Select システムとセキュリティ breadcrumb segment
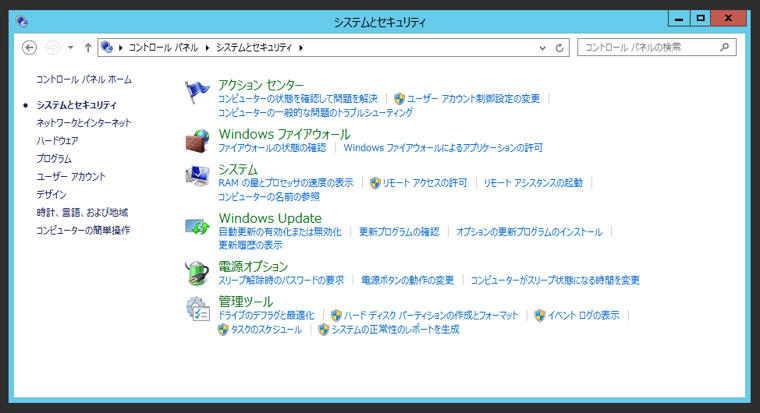The width and height of the screenshot is (760, 413). [x=254, y=48]
